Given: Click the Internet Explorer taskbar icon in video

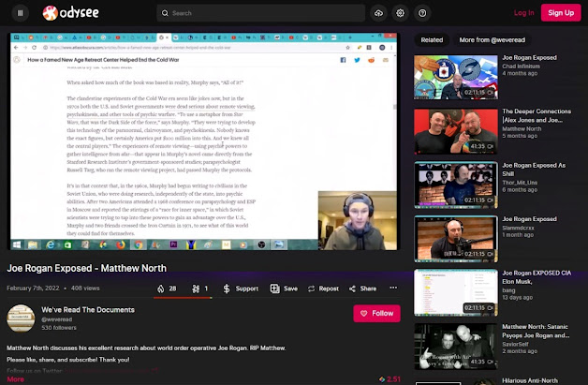Looking at the screenshot, I should pyautogui.click(x=50, y=245).
